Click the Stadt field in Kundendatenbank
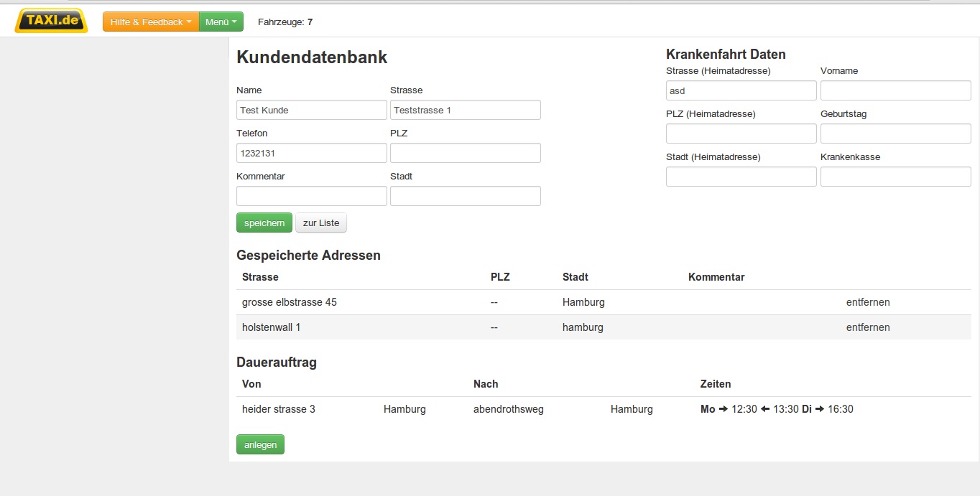980x496 pixels. (x=465, y=196)
